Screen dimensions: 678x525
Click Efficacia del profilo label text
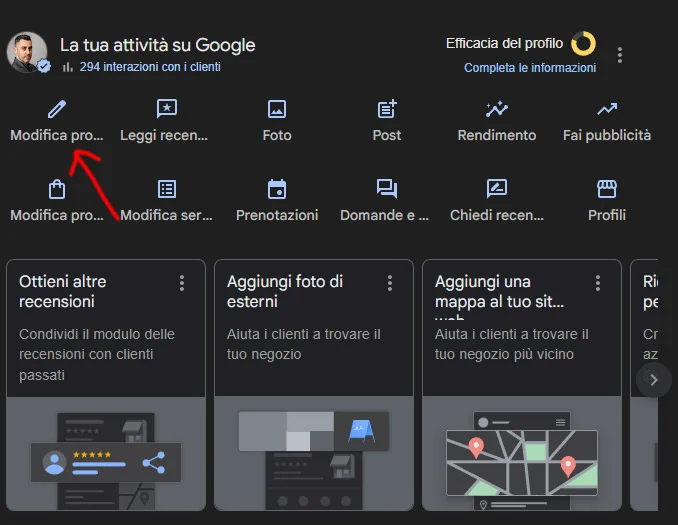(x=505, y=43)
